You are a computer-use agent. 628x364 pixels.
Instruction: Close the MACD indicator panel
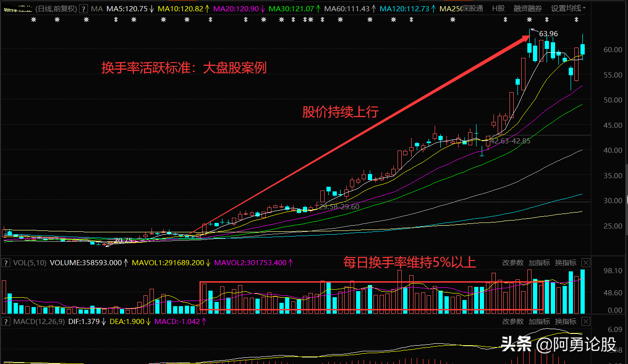tap(586, 322)
